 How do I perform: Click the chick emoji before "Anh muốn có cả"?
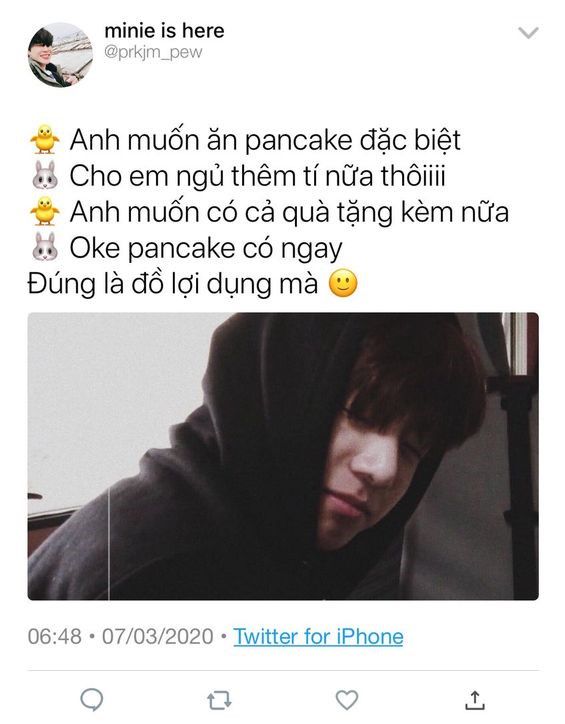click(x=45, y=211)
